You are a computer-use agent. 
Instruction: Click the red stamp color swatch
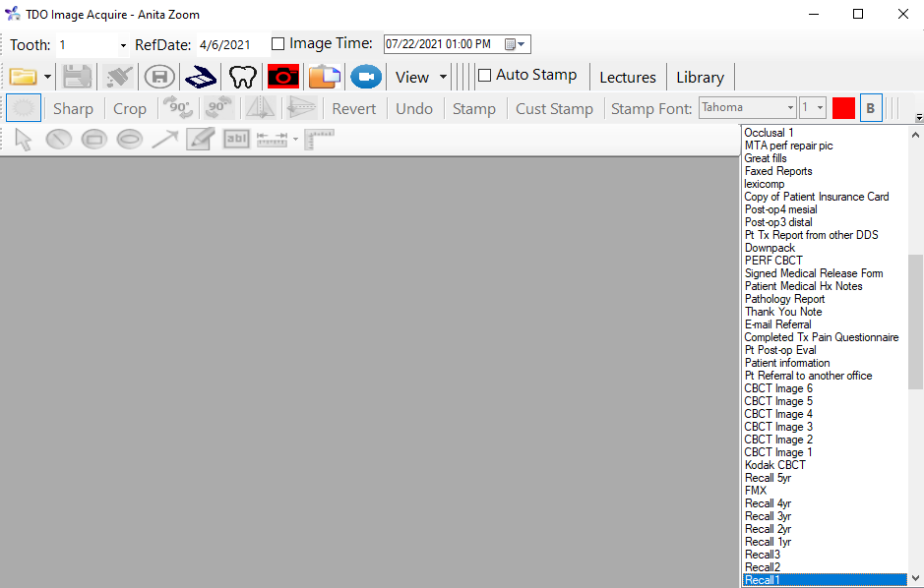[843, 108]
